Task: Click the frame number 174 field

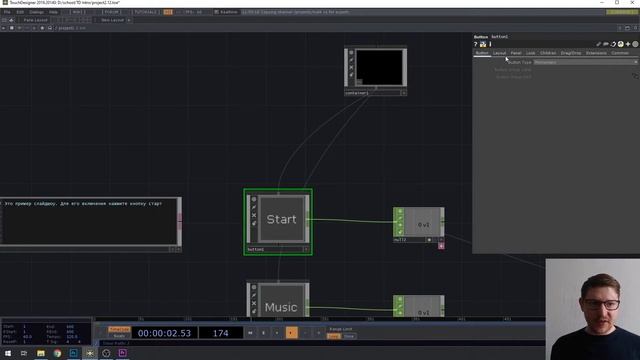Action: click(221, 333)
